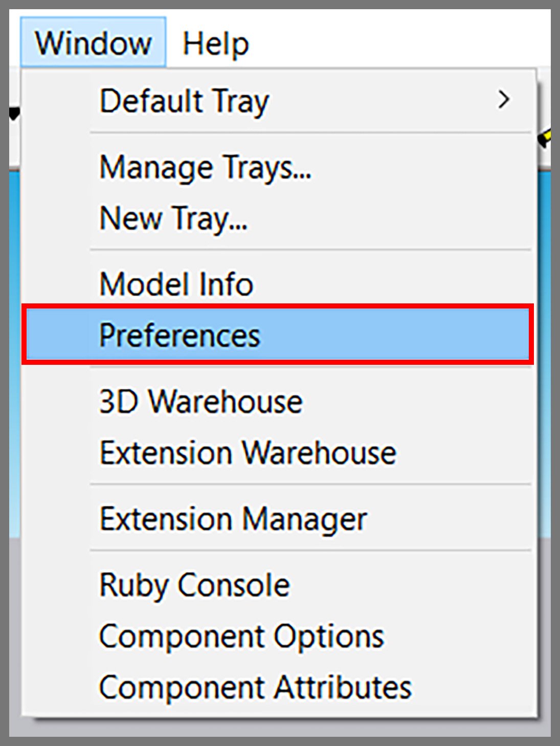Click the yellow toolbar icon at right edge
The height and width of the screenshot is (746, 560).
click(x=545, y=137)
